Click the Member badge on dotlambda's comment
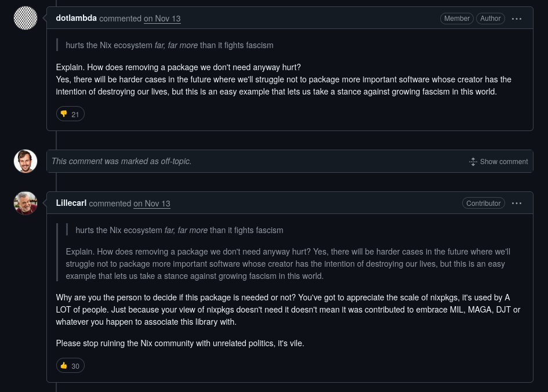Image resolution: width=548 pixels, height=392 pixels. tap(457, 19)
